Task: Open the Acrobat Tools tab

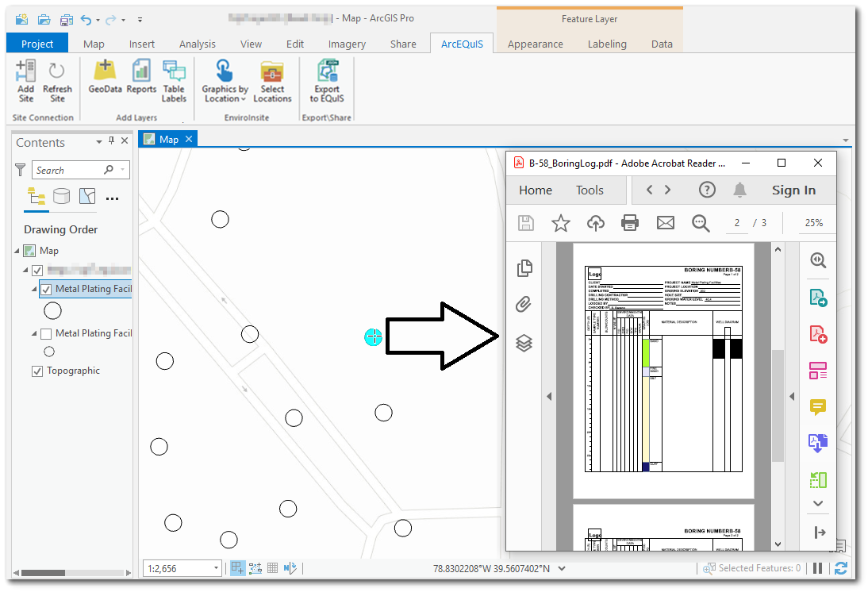Action: pos(590,190)
